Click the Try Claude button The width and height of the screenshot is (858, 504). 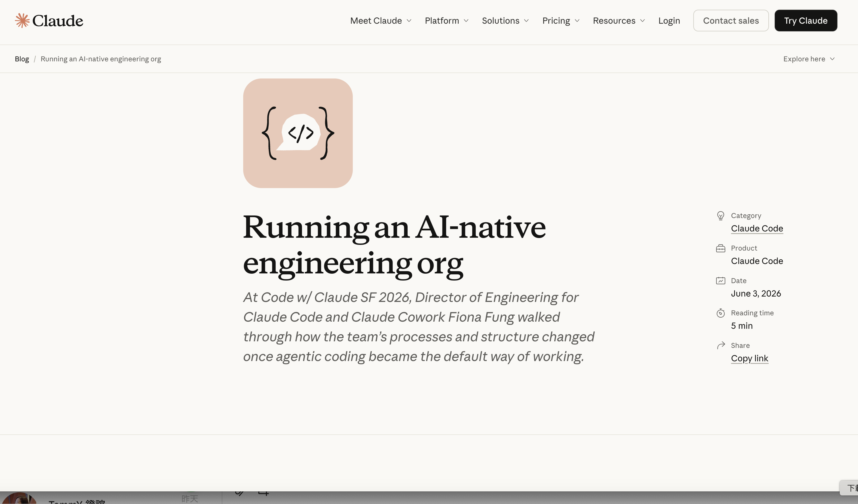(805, 21)
